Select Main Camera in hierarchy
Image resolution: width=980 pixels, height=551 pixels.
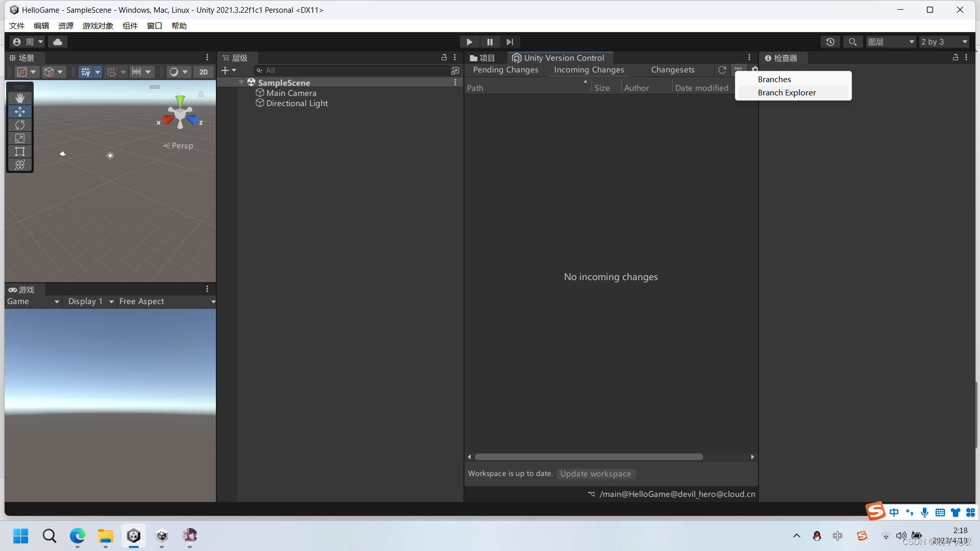[x=291, y=93]
